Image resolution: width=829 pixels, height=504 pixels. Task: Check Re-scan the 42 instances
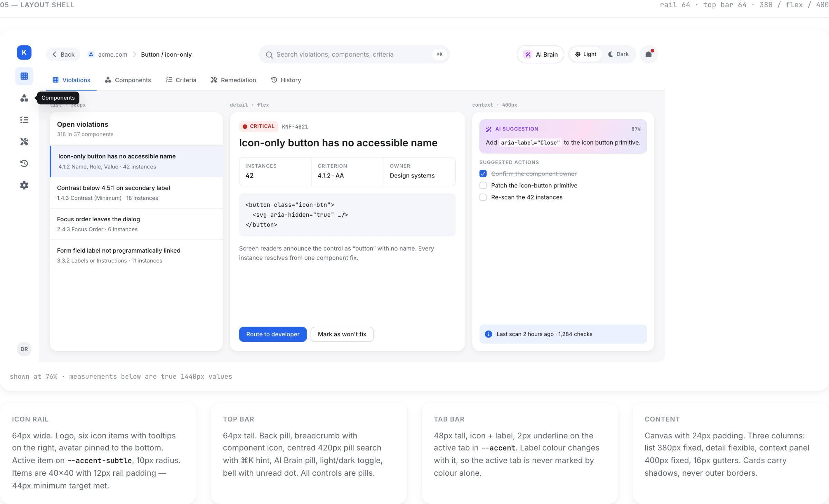(483, 197)
